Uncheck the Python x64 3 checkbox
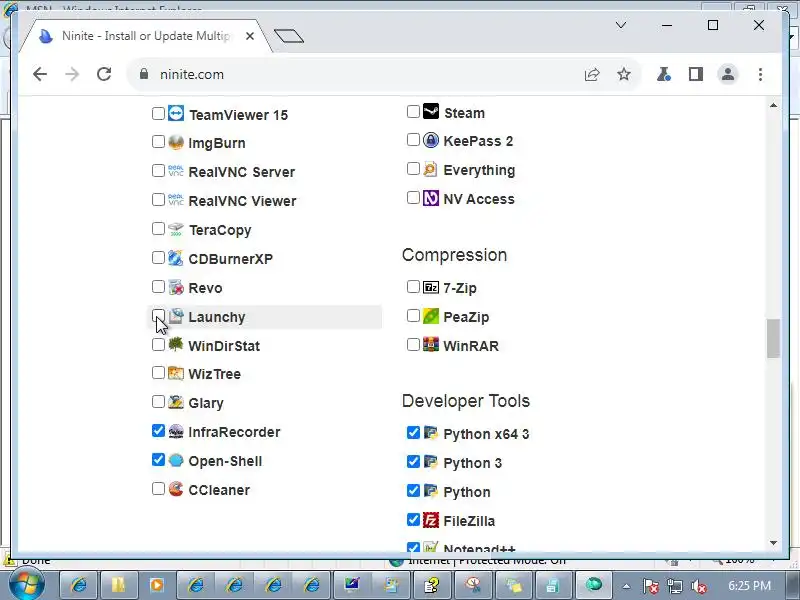The height and width of the screenshot is (600, 800). [x=413, y=433]
